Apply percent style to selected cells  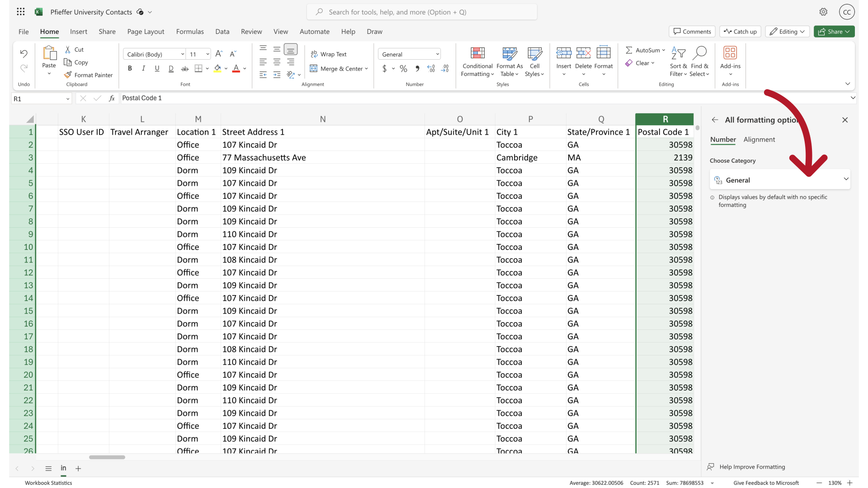click(x=403, y=68)
